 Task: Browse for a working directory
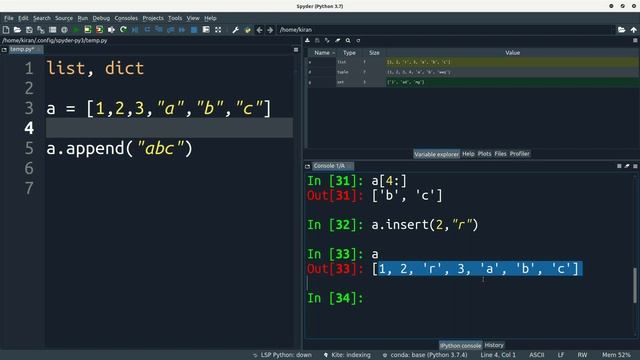click(621, 30)
